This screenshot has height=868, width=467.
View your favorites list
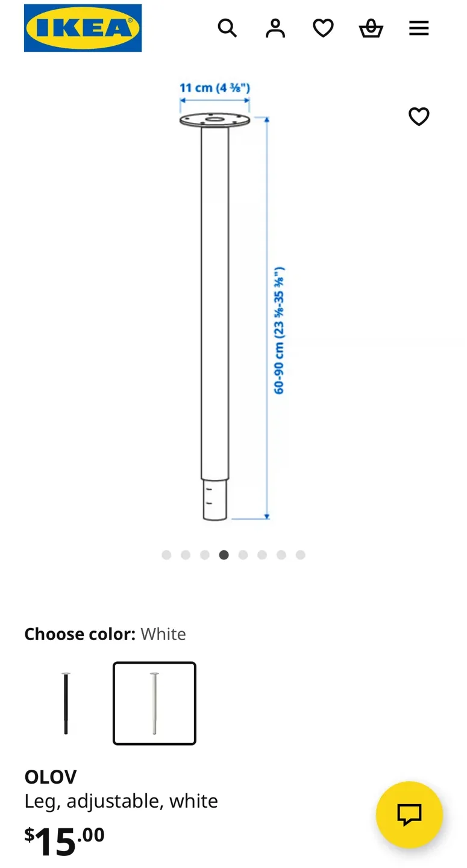tap(323, 28)
